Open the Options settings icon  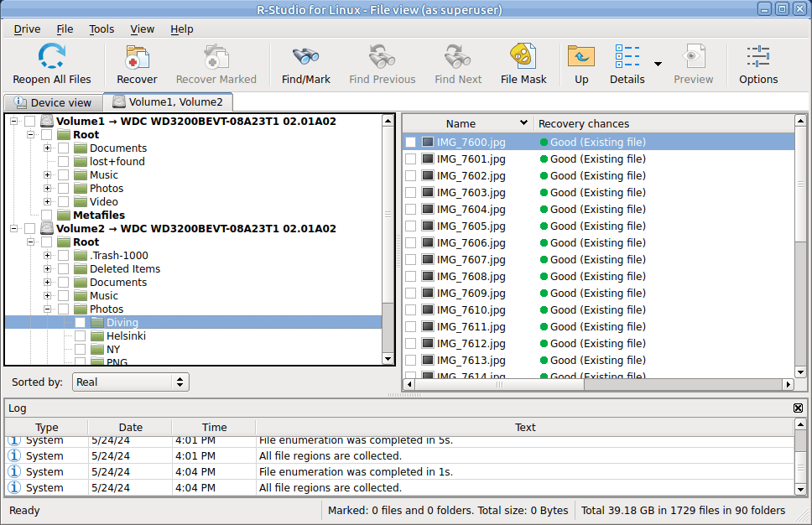click(758, 56)
